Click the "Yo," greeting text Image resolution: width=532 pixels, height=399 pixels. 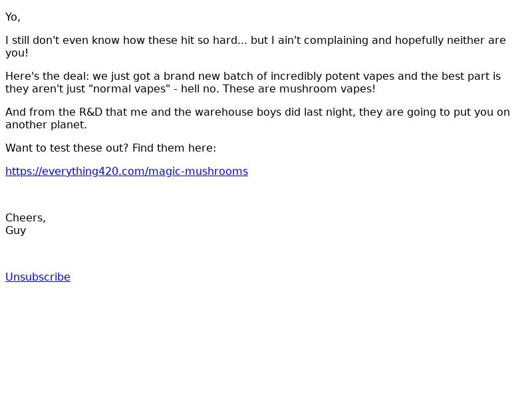13,17
